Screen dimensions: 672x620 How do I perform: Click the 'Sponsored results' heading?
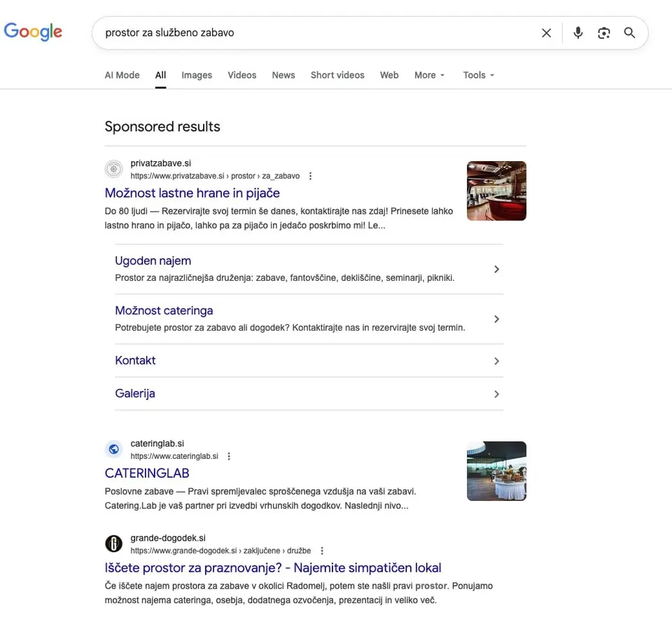(162, 127)
